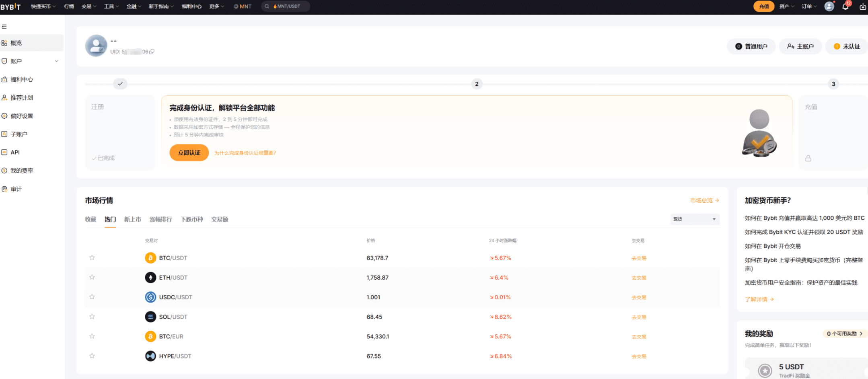Image resolution: width=868 pixels, height=379 pixels.
Task: Favorite USDC/USDT with star
Action: click(x=92, y=297)
